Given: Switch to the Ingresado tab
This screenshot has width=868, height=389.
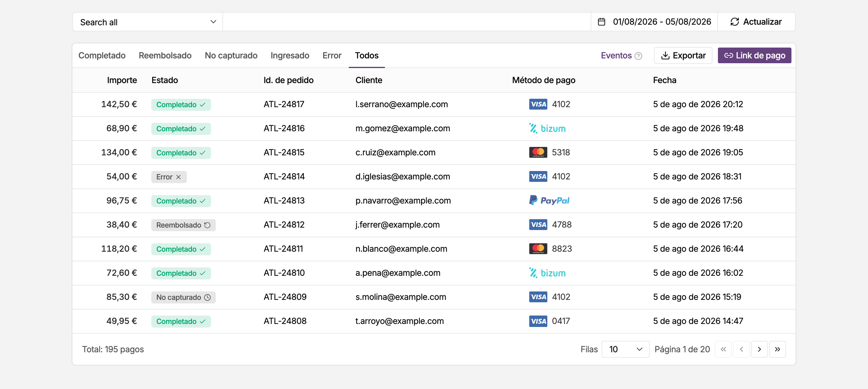Looking at the screenshot, I should [x=290, y=55].
